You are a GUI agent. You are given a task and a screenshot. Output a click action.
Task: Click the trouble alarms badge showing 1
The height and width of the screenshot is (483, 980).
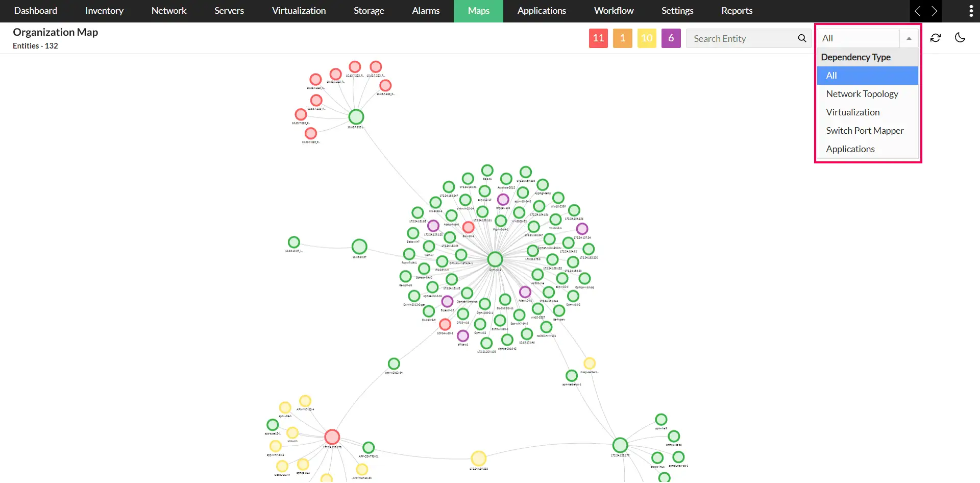coord(622,38)
